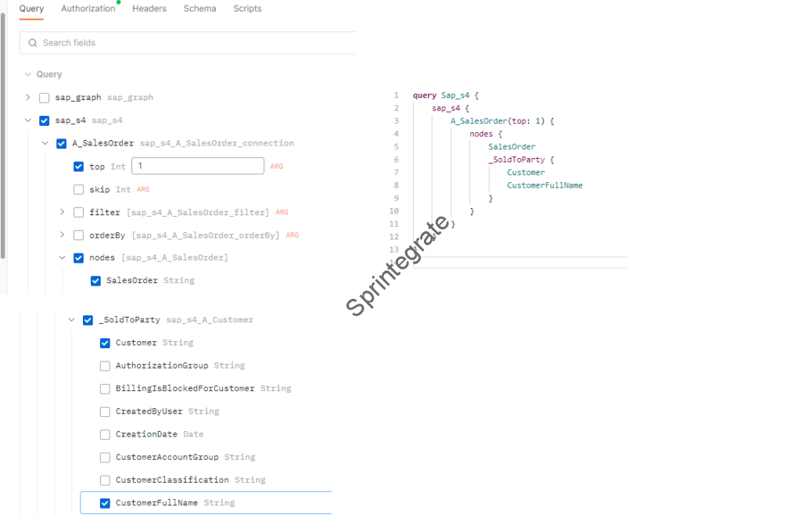Collapse the _SoldToParty node
The height and width of the screenshot is (532, 801).
(x=72, y=320)
